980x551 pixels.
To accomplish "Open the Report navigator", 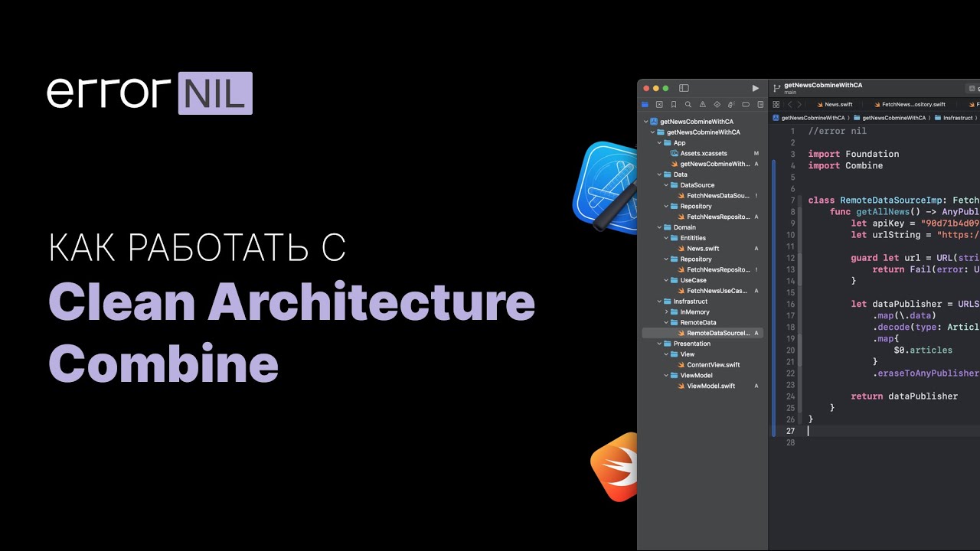I will [x=760, y=105].
